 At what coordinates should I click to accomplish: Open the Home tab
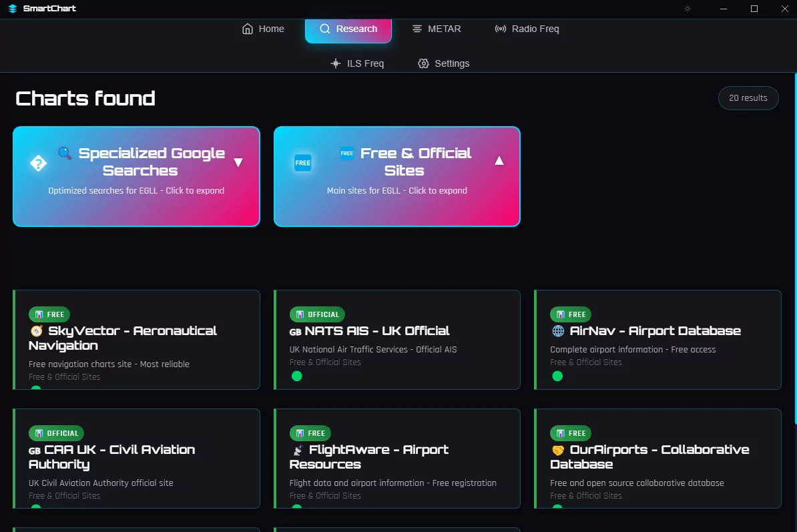(263, 29)
